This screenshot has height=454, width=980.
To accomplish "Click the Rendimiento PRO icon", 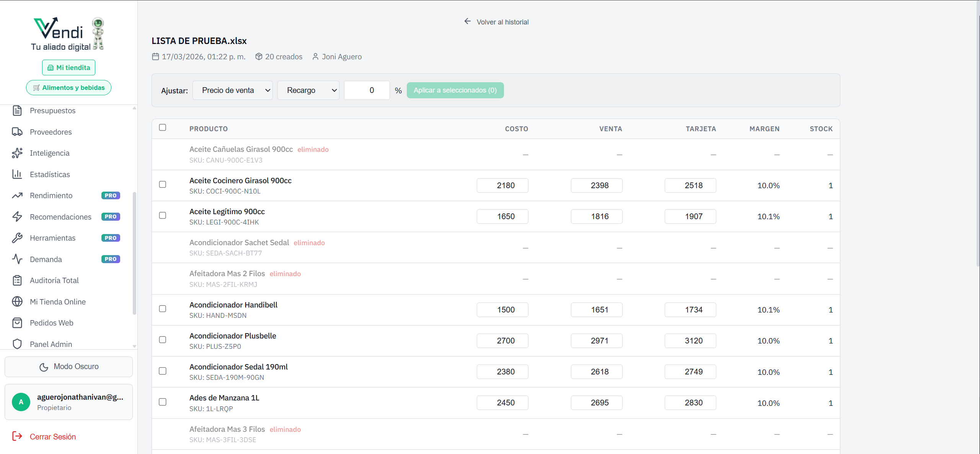I will (x=18, y=195).
